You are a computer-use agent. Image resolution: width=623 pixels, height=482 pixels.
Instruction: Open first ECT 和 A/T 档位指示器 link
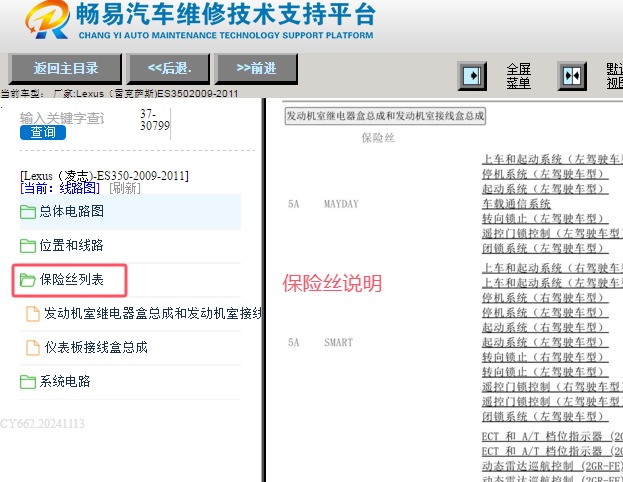[552, 436]
